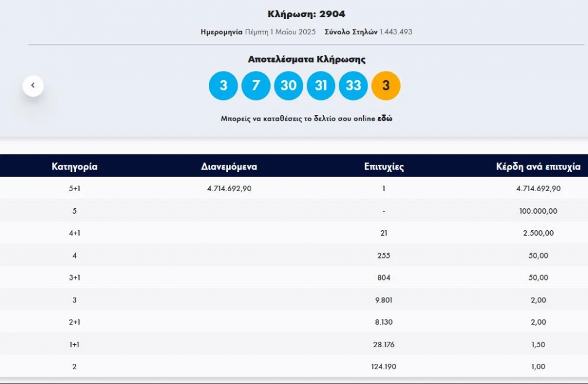
Task: Click the 'Κέρδη ανά επιτυχία' column header
Action: tap(538, 167)
